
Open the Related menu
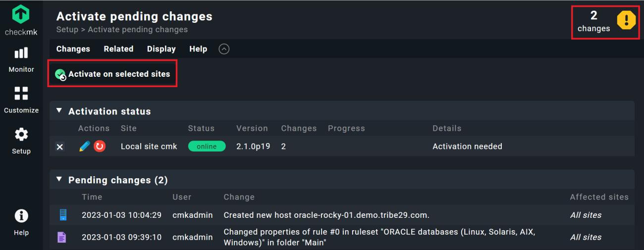click(118, 49)
